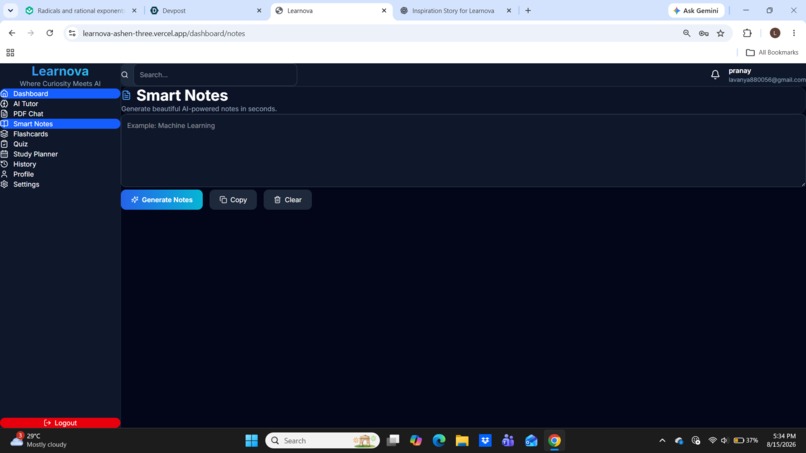Click the Copy button
Viewport: 806px width, 453px height.
click(x=233, y=200)
